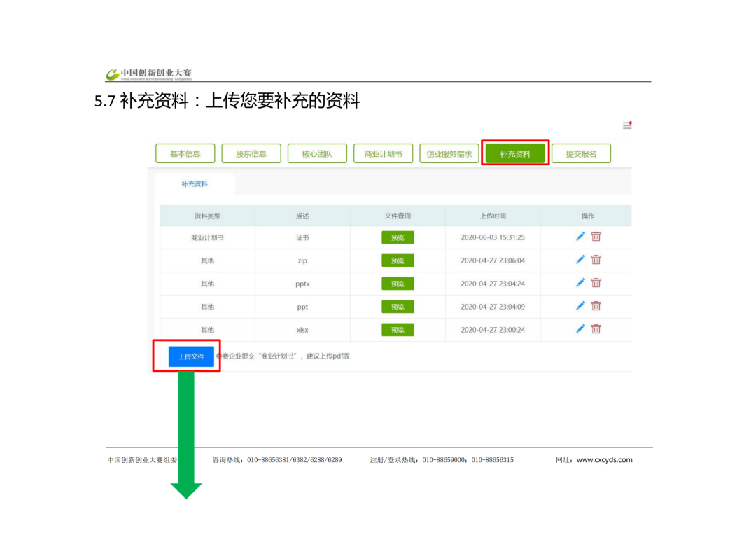Delete the xlsx row entry
The width and height of the screenshot is (756, 535).
(596, 329)
